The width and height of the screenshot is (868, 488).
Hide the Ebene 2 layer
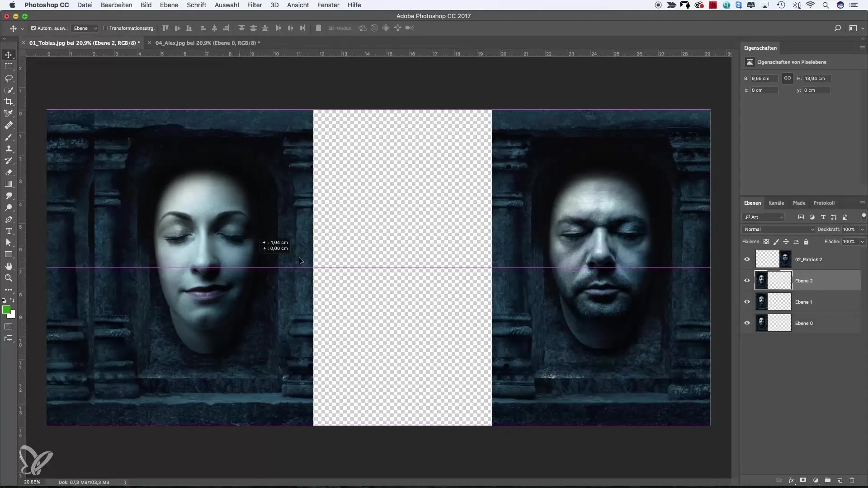click(x=747, y=281)
